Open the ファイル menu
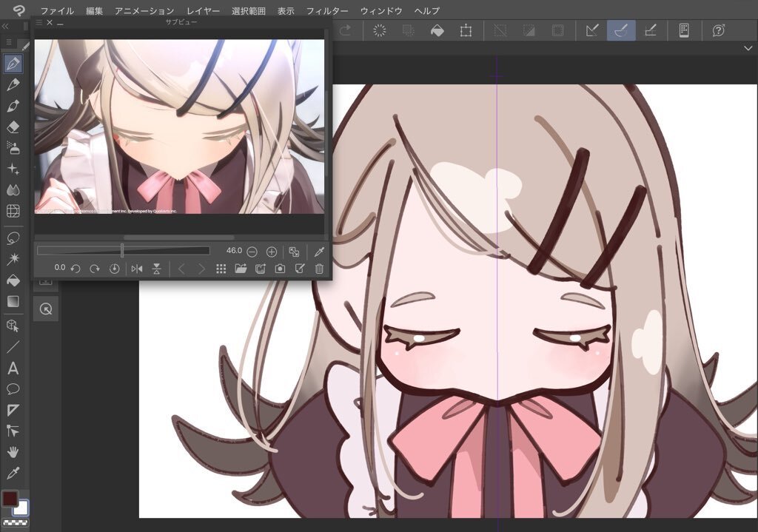The height and width of the screenshot is (532, 758). click(x=57, y=11)
